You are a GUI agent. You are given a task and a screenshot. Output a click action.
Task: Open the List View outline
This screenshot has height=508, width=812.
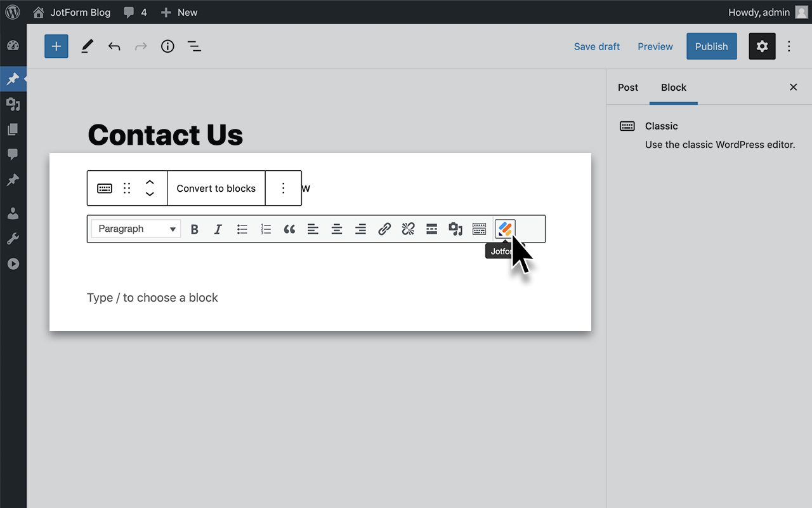(x=194, y=46)
